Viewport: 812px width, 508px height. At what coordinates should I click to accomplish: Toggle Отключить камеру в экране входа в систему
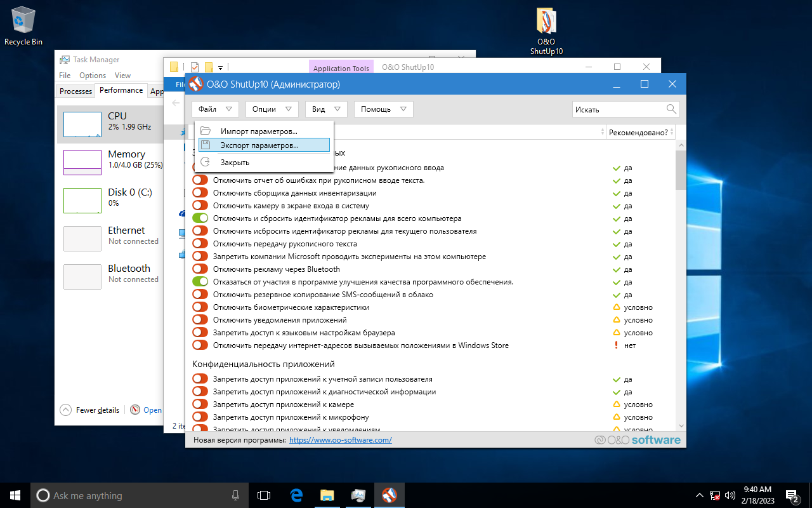[200, 206]
